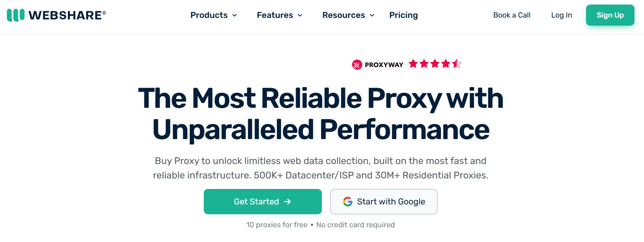Expand the chevron next to Products

(235, 15)
